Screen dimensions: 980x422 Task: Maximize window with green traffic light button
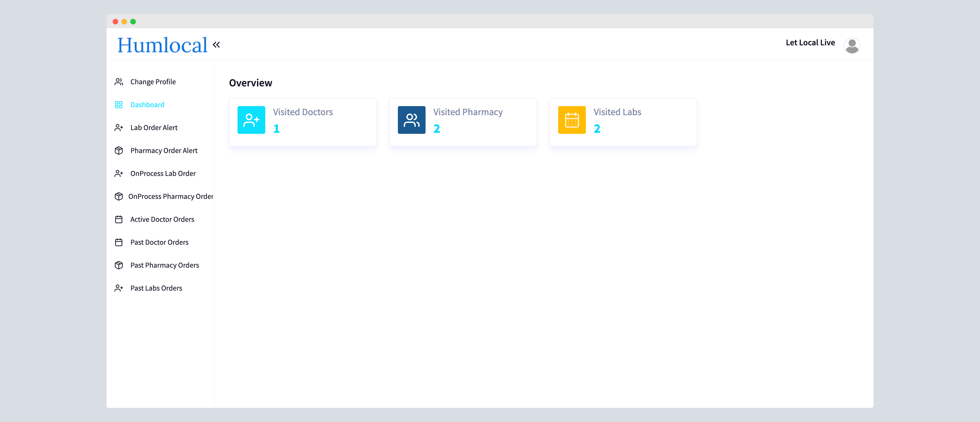(133, 22)
